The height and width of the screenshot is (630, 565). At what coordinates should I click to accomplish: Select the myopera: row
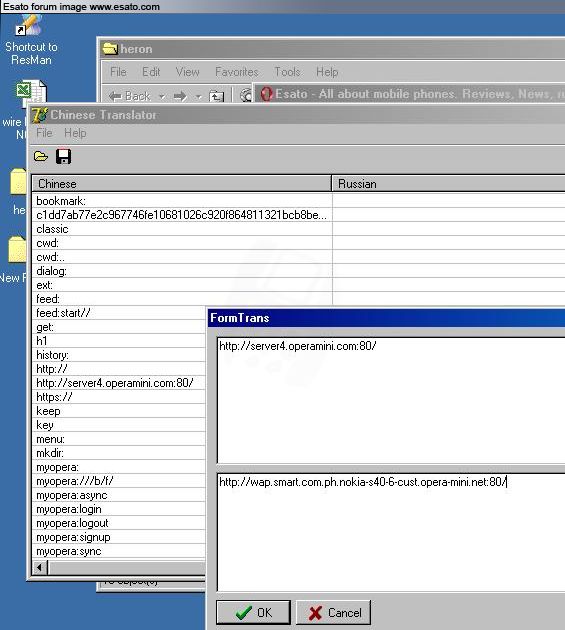click(119, 467)
